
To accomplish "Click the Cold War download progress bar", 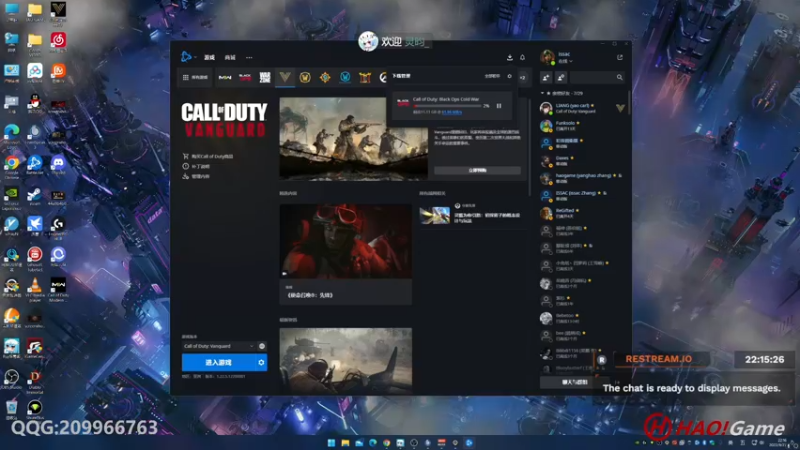I will pos(446,106).
